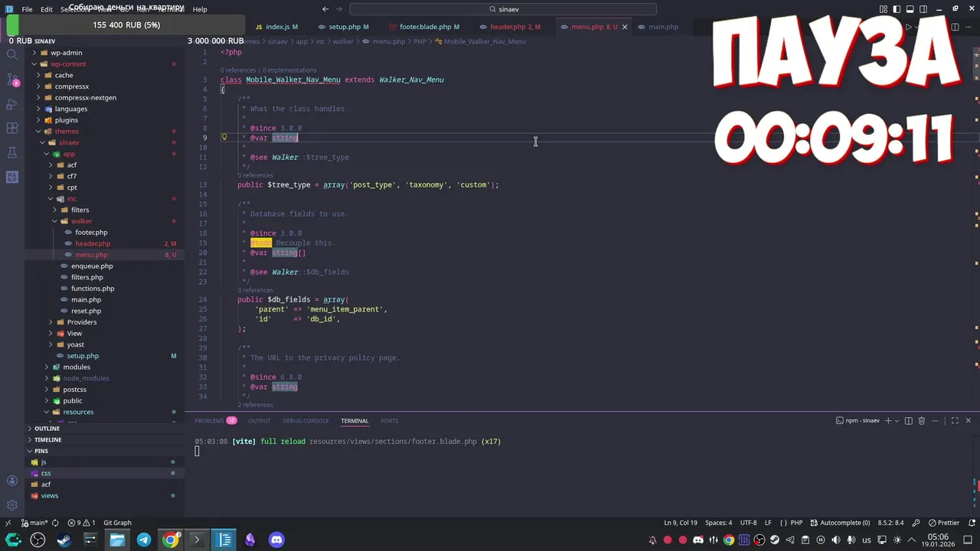The image size is (980, 551).
Task: Go forward with the navigation arrow
Action: (339, 9)
